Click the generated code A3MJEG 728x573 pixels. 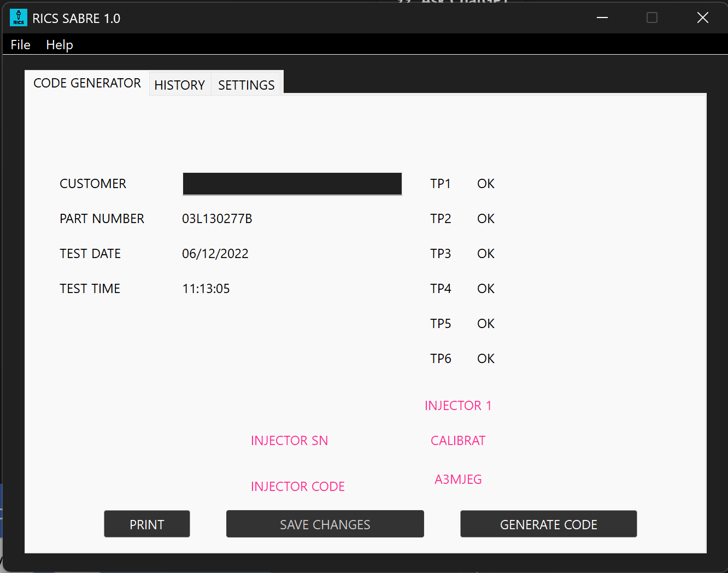click(458, 480)
